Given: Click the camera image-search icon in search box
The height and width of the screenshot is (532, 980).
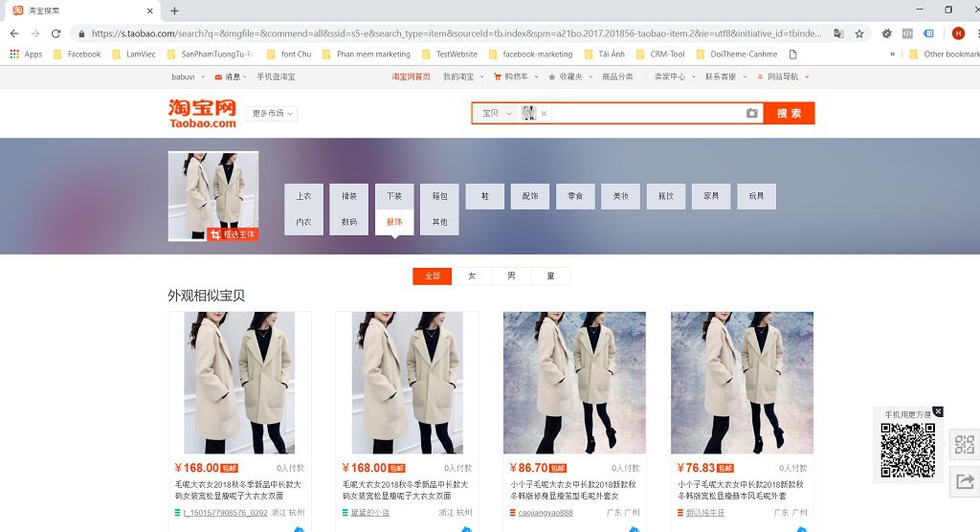Looking at the screenshot, I should click(x=752, y=113).
